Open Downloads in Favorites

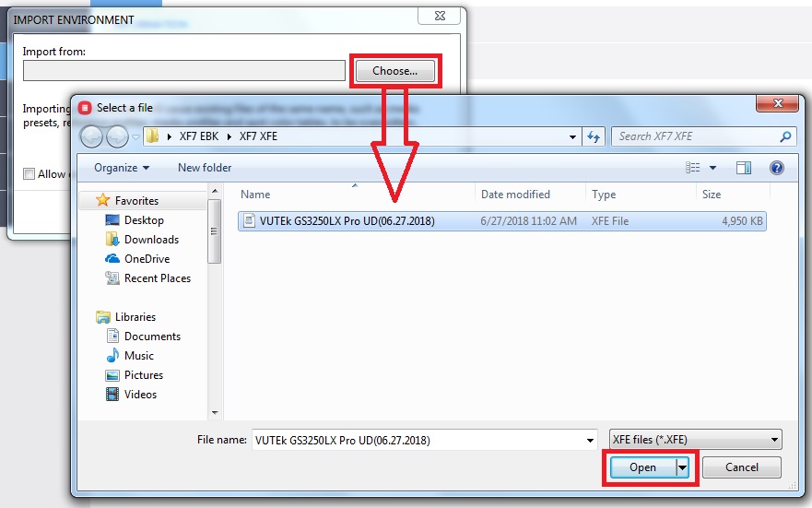[x=151, y=239]
